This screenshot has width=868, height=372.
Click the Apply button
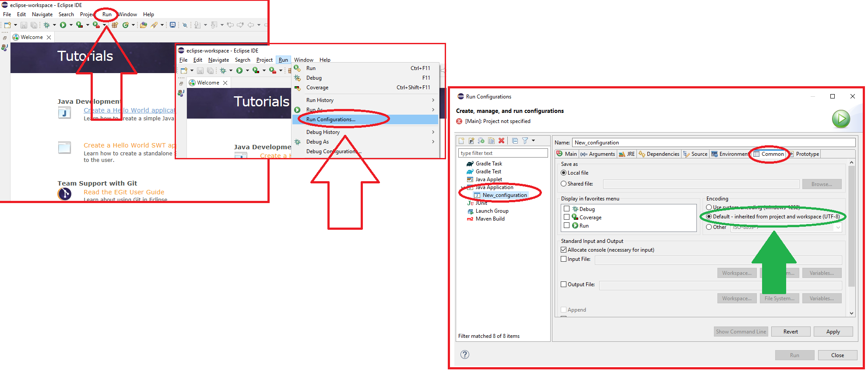pos(833,332)
